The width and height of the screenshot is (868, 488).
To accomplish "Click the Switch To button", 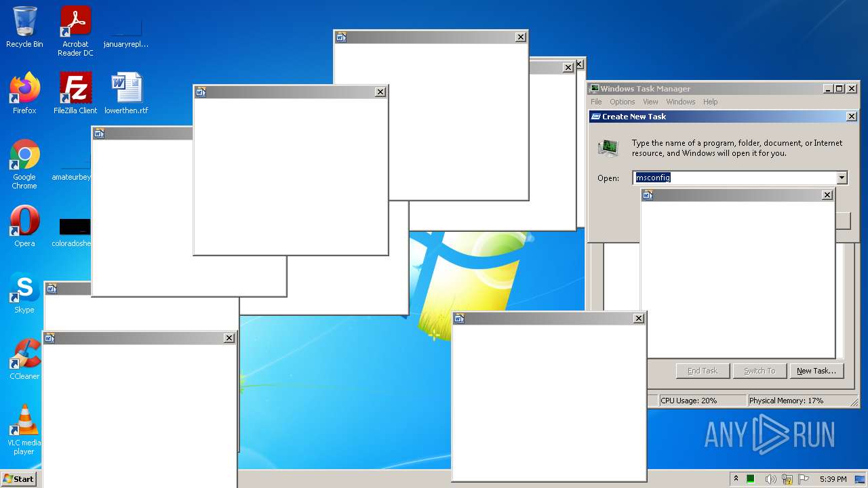I will (759, 371).
